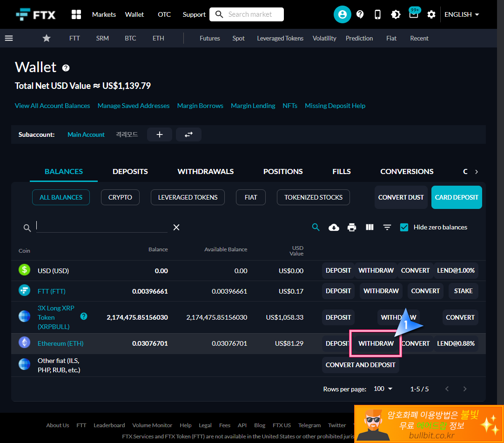Open the transfer between subaccounts arrows icon
The height and width of the screenshot is (443, 504).
coord(188,134)
